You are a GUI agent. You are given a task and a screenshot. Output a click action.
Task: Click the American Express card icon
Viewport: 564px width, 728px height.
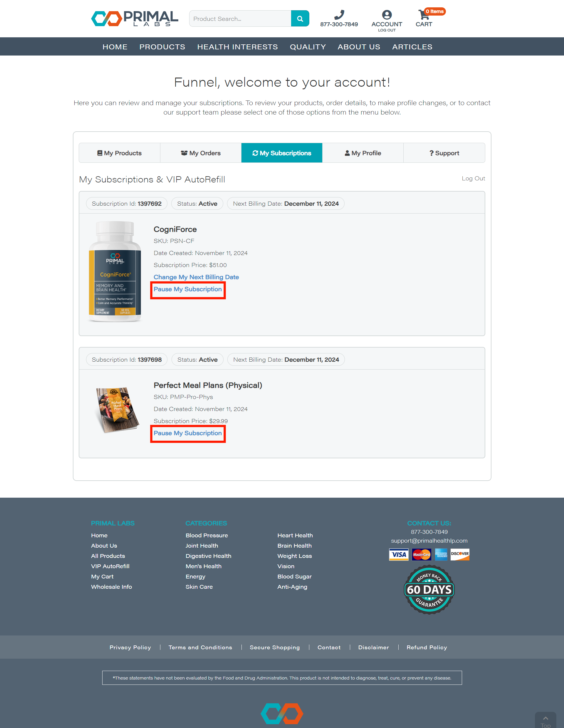[441, 554]
